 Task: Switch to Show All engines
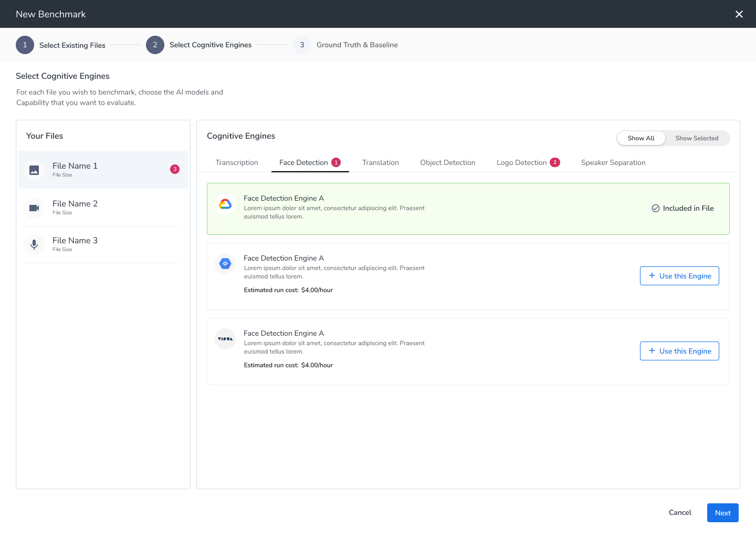(x=641, y=138)
